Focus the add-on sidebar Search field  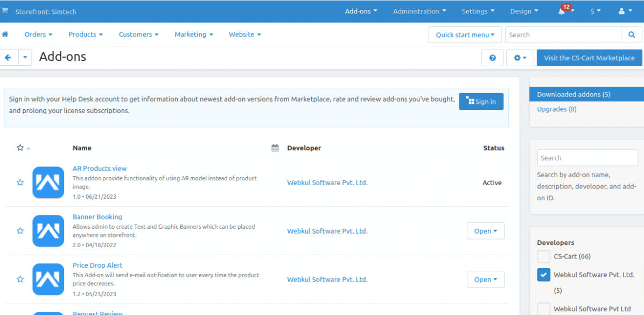tap(587, 158)
